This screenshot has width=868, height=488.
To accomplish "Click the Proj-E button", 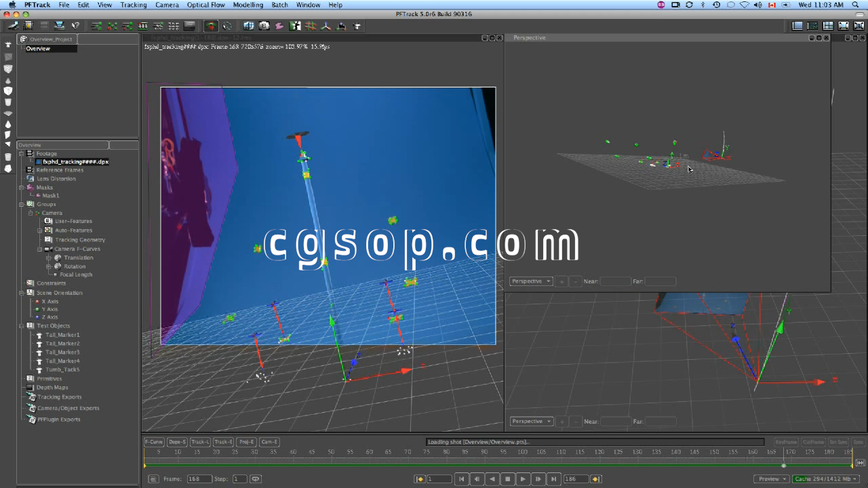I will (246, 442).
